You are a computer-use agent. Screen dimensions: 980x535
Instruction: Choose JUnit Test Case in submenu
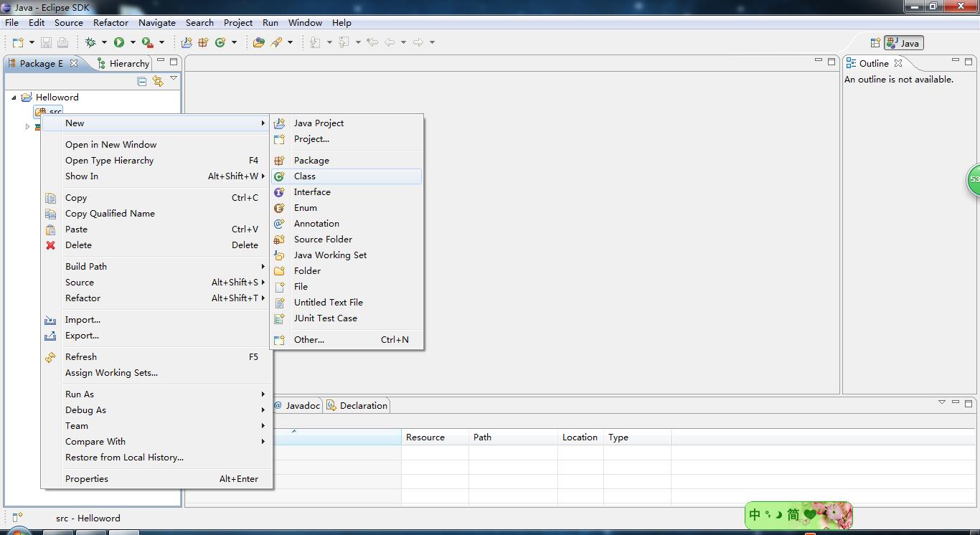tap(347, 318)
